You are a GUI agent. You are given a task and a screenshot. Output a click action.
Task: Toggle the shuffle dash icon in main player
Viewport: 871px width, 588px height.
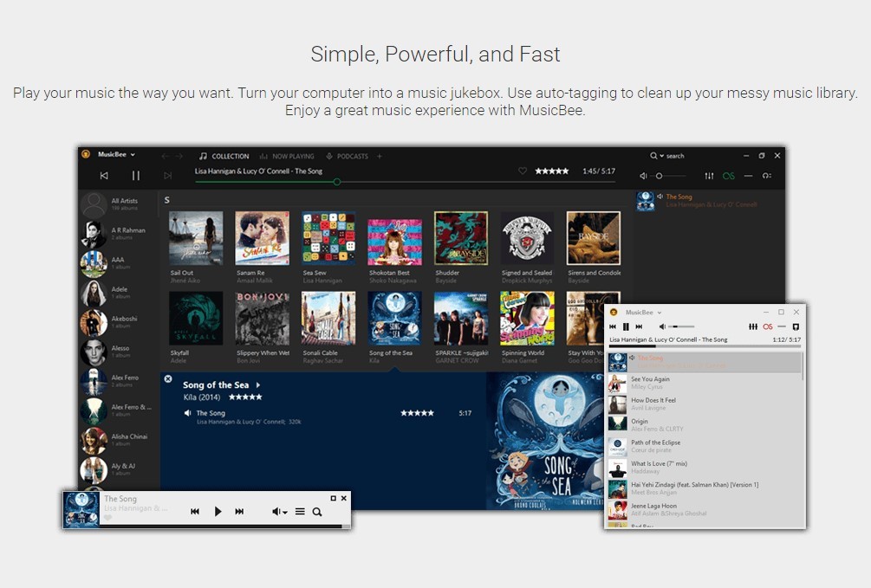(x=748, y=176)
